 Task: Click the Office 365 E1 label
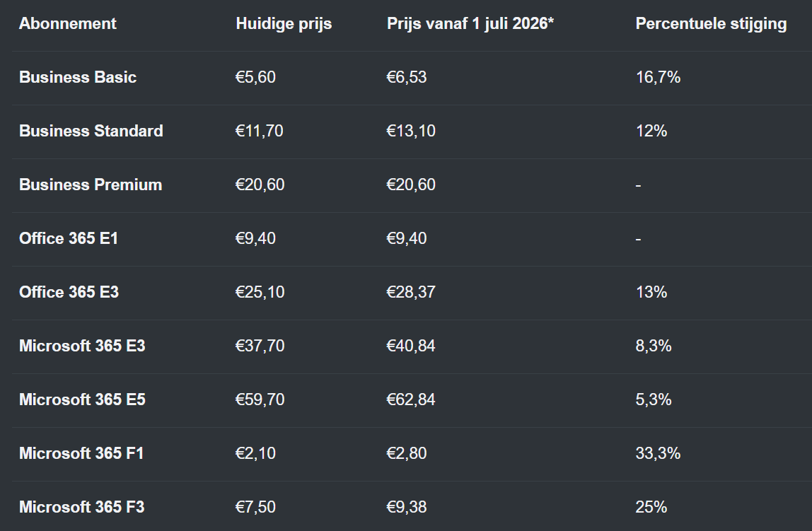coord(69,238)
